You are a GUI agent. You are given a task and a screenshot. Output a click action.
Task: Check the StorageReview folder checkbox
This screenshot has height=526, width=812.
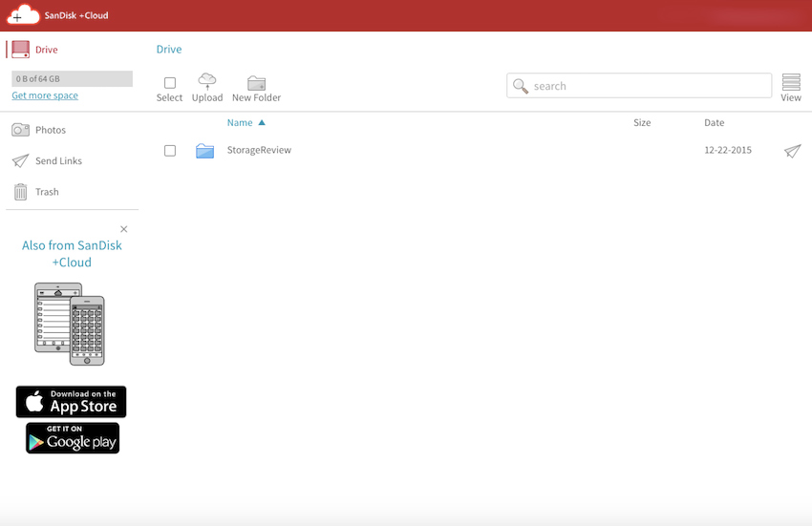click(170, 151)
